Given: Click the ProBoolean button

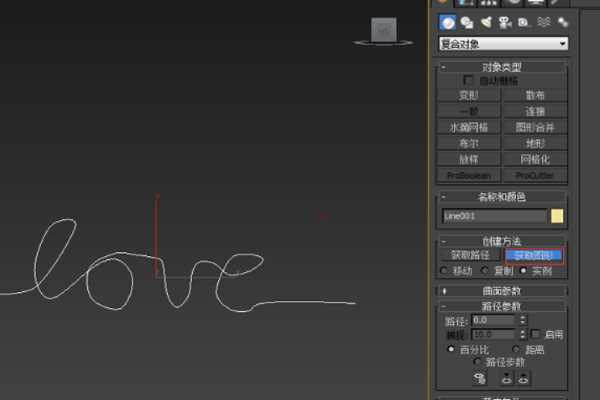Looking at the screenshot, I should [x=469, y=175].
